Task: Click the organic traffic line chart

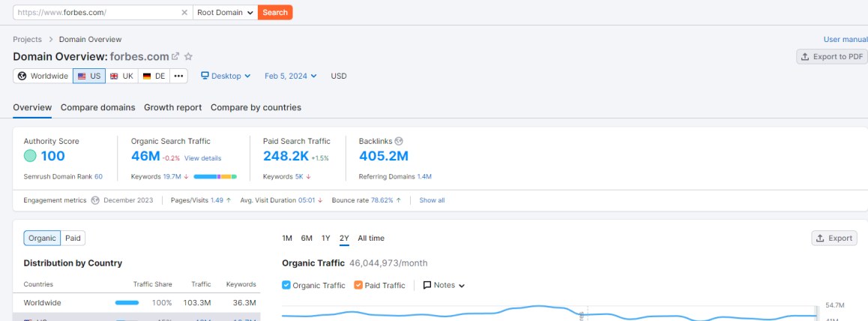Action: (549, 313)
